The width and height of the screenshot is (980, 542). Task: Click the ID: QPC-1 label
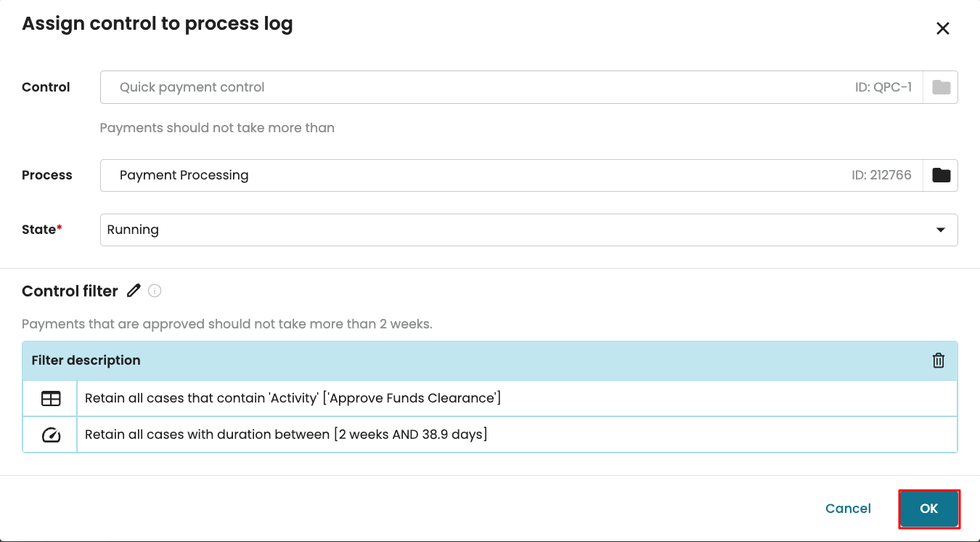[x=883, y=87]
